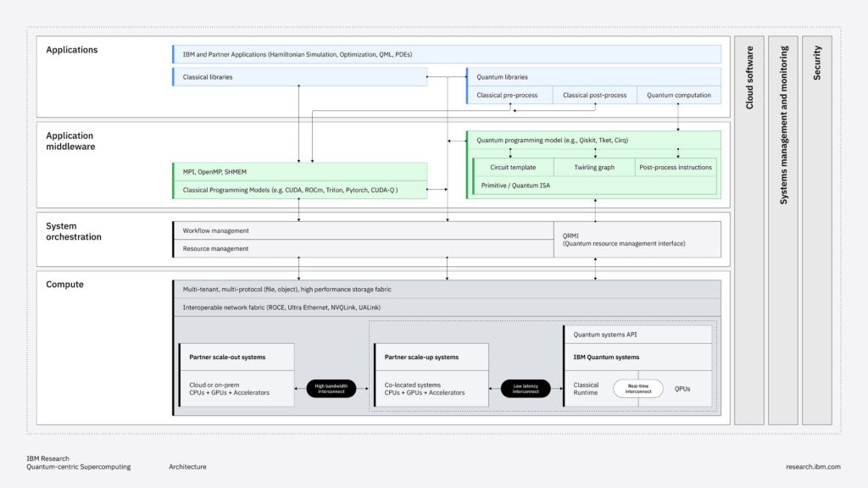
Task: Select the Classical Runtime block
Action: point(587,388)
